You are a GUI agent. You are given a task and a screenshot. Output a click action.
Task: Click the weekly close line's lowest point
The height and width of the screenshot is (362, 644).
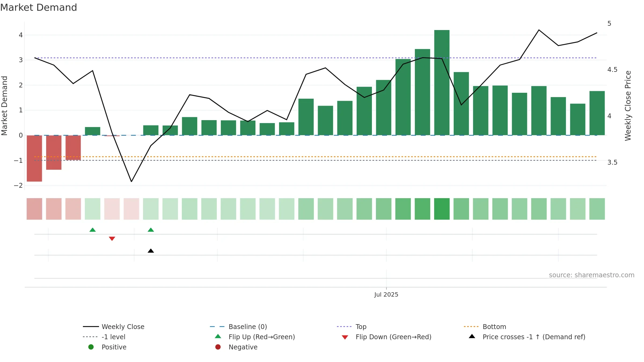[131, 182]
